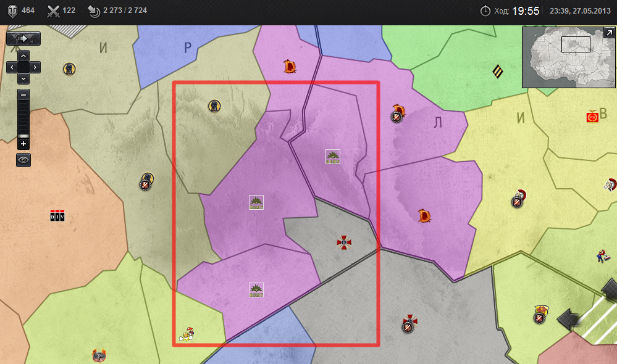Select the red cross emblem in upper gray province
This screenshot has width=617, height=364.
[x=344, y=242]
